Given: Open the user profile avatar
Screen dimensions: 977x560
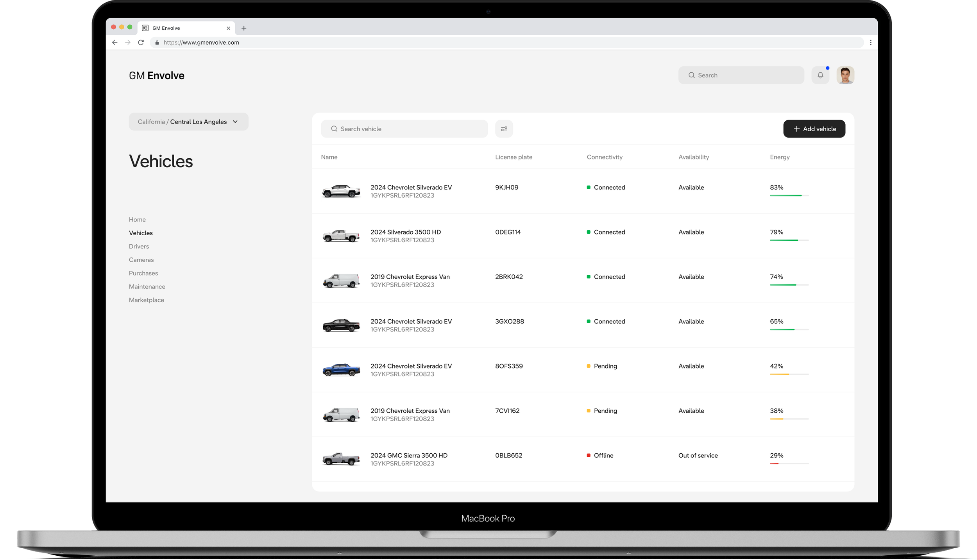Looking at the screenshot, I should point(845,75).
